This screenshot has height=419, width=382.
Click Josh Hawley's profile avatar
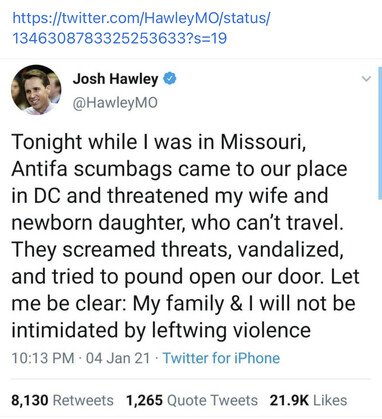point(36,90)
